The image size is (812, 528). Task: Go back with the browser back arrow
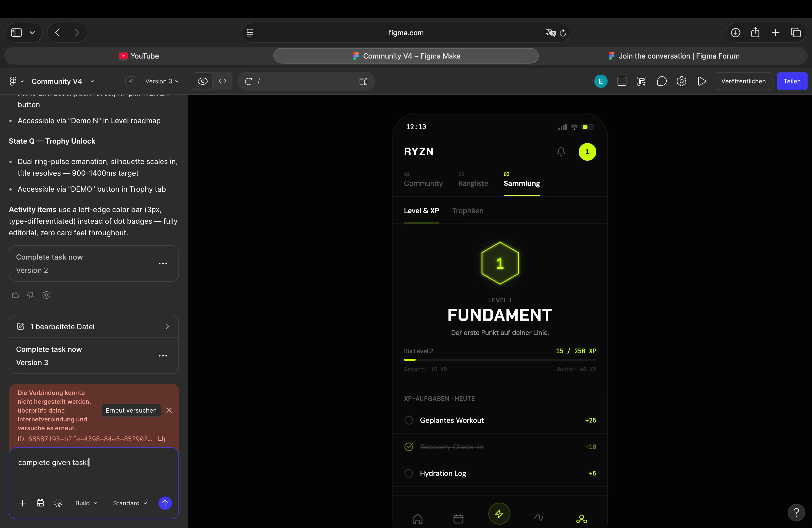57,33
